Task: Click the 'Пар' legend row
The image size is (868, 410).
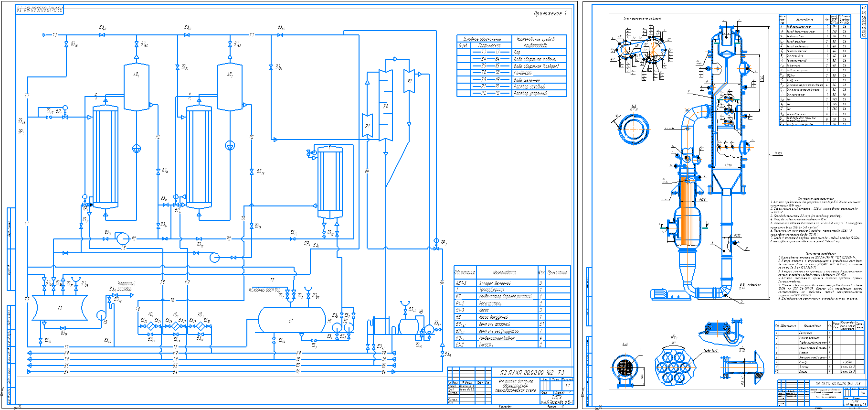Action: [x=511, y=52]
